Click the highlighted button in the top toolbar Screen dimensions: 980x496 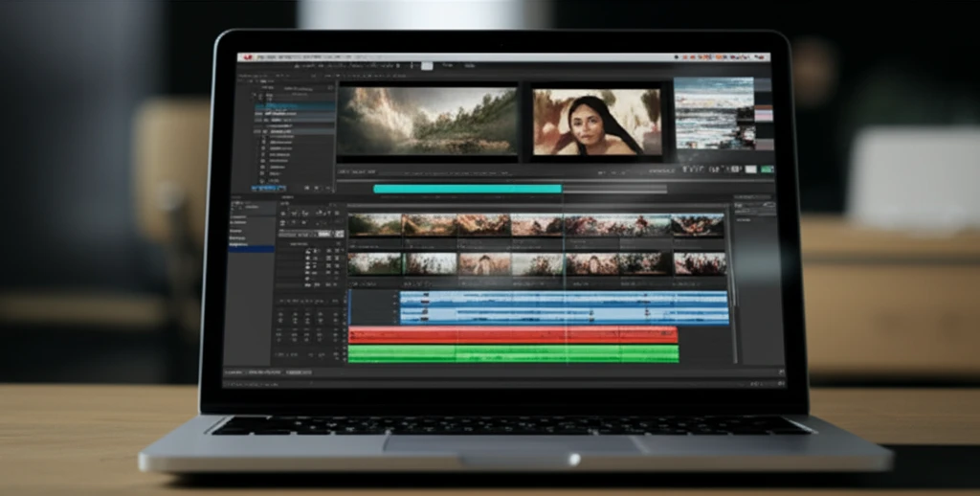(426, 65)
